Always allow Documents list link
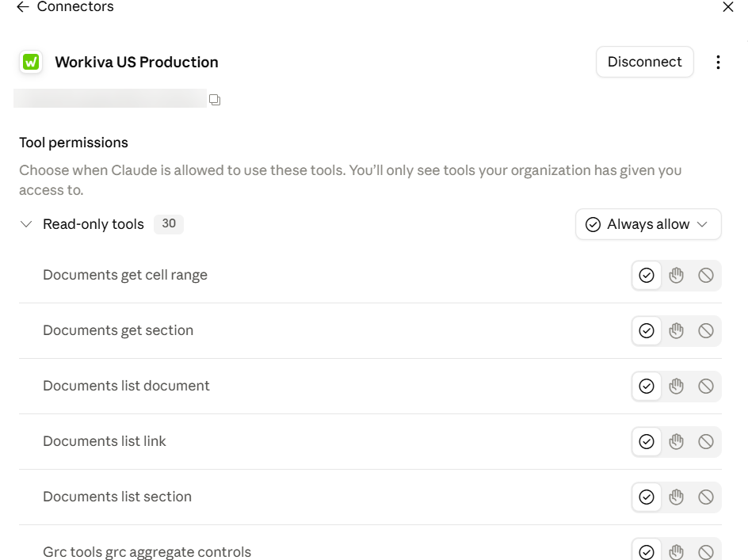This screenshot has height=560, width=748. coord(647,441)
